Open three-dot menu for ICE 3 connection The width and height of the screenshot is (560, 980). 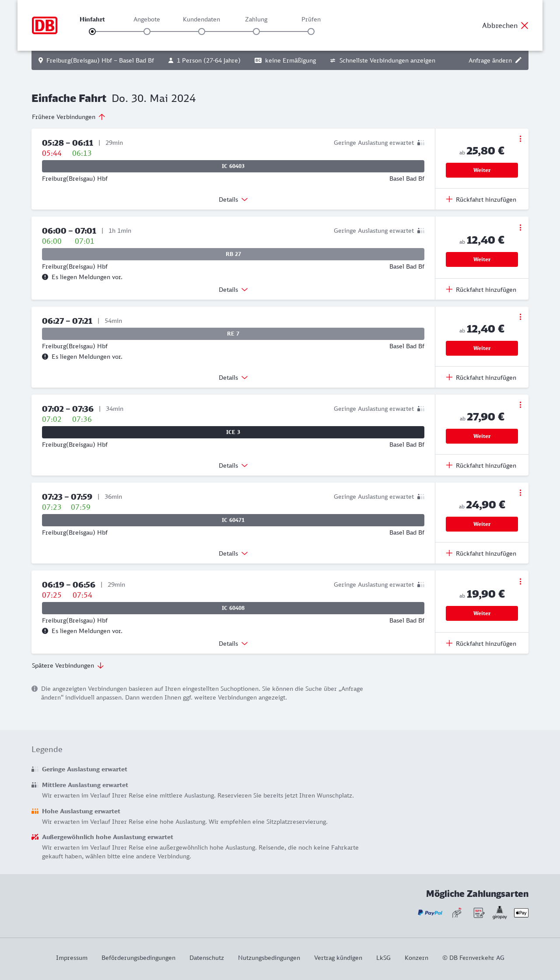tap(520, 405)
